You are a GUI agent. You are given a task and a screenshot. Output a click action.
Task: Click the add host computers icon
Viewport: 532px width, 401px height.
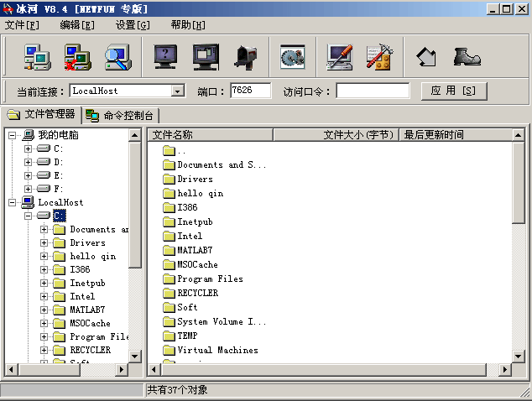point(37,57)
